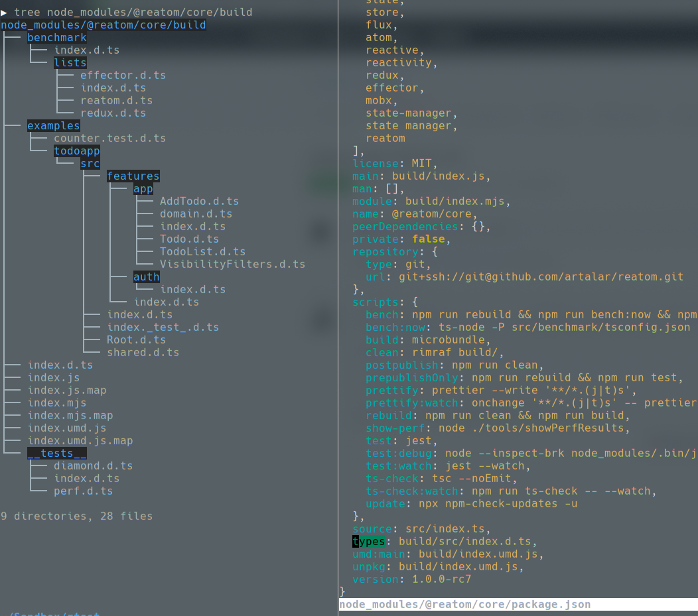Viewport: 698px width, 616px height.
Task: Select the 'lists' directory entry
Action: pyautogui.click(x=70, y=63)
